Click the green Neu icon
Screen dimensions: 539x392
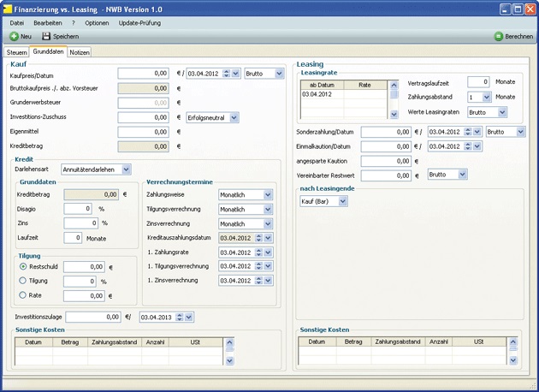click(14, 37)
